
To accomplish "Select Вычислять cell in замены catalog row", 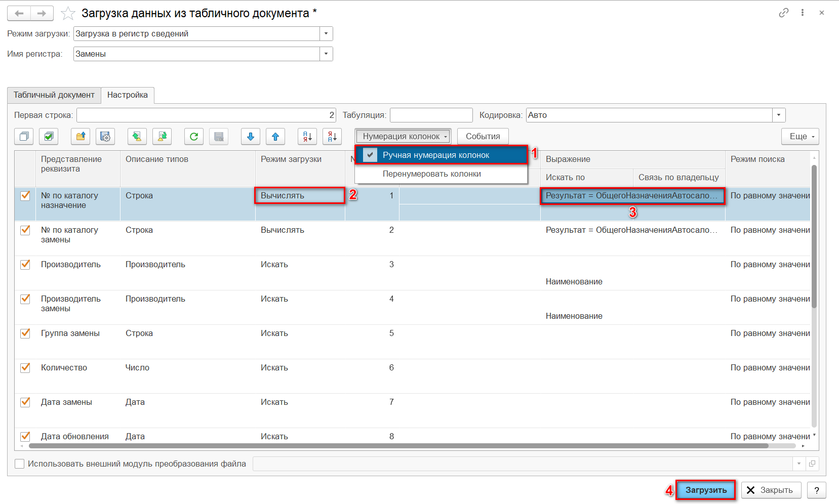I will point(300,230).
